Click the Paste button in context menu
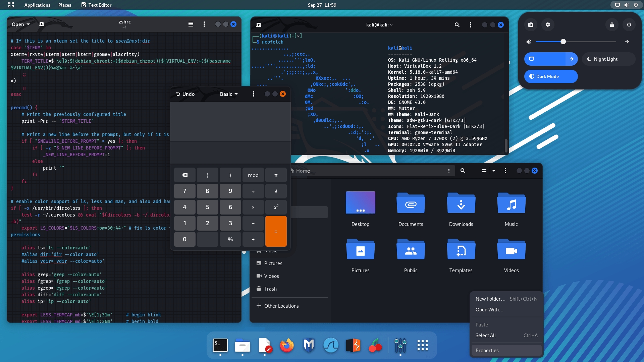This screenshot has width=644, height=362. 482,324
